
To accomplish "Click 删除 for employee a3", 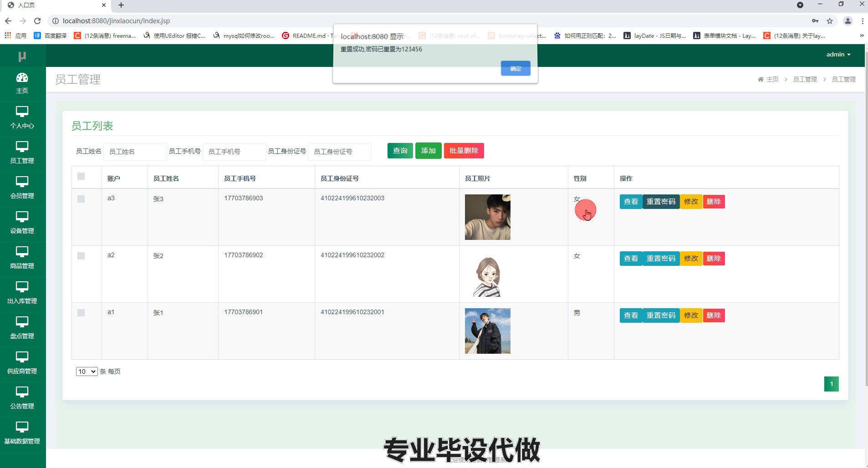I will coord(714,202).
